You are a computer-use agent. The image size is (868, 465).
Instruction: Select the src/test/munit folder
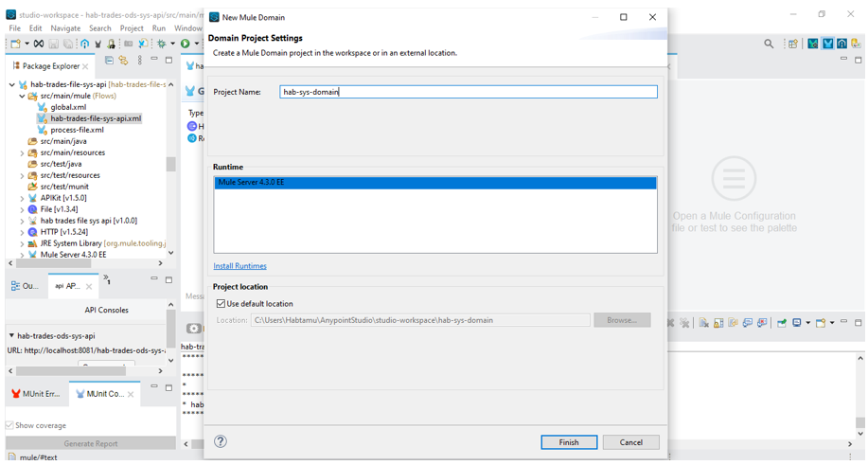[64, 187]
